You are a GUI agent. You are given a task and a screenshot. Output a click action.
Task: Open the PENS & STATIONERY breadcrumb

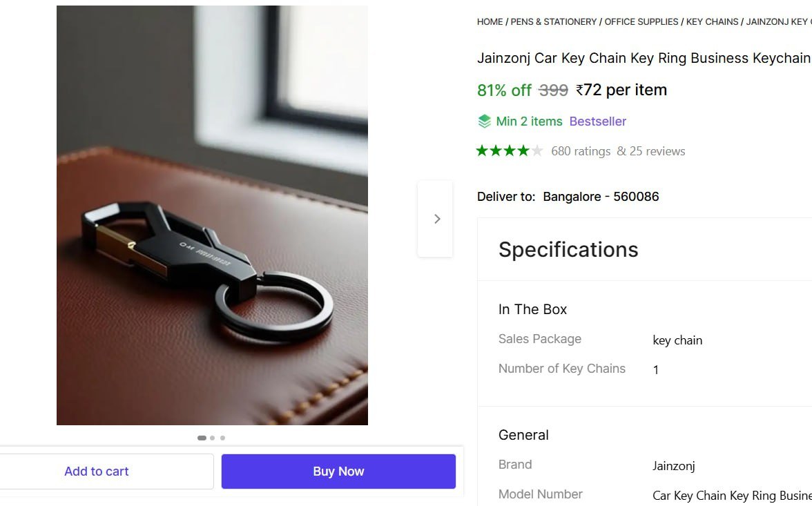coord(554,22)
